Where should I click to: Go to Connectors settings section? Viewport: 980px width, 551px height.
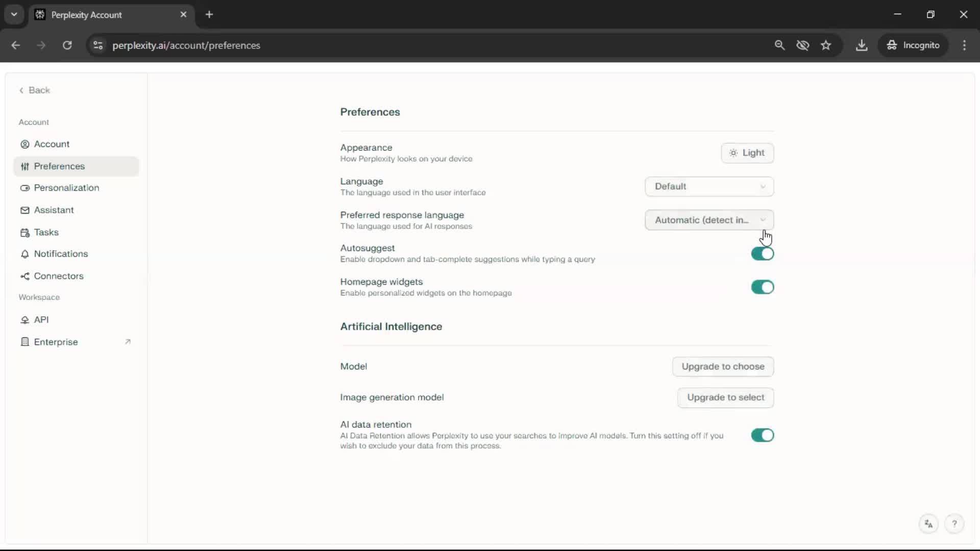tap(58, 276)
